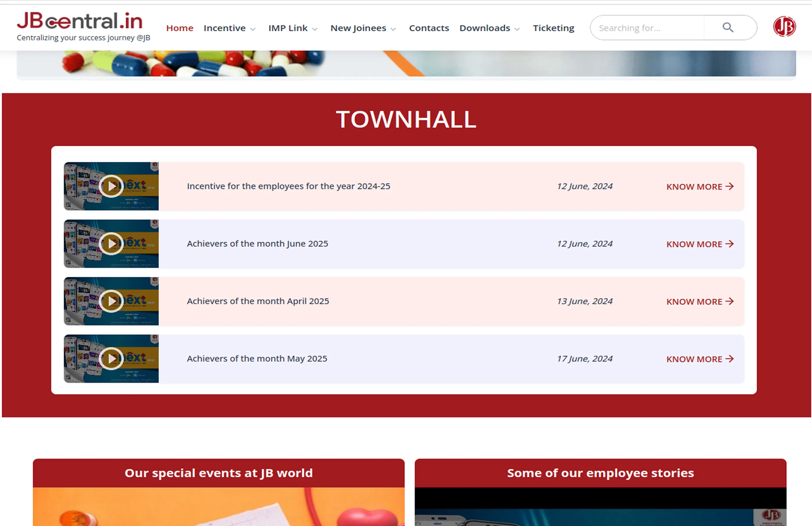This screenshot has width=812, height=526.
Task: Play the Achievers of May 2025 video
Action: (x=111, y=359)
